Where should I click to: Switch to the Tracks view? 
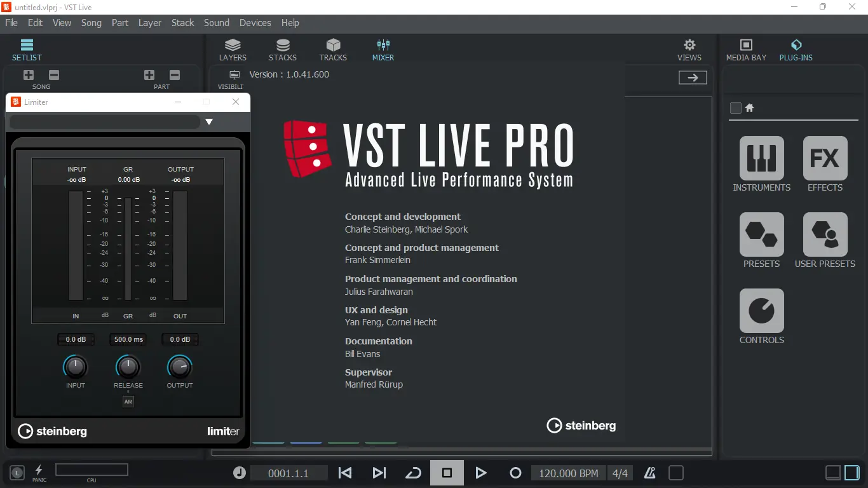tap(333, 50)
